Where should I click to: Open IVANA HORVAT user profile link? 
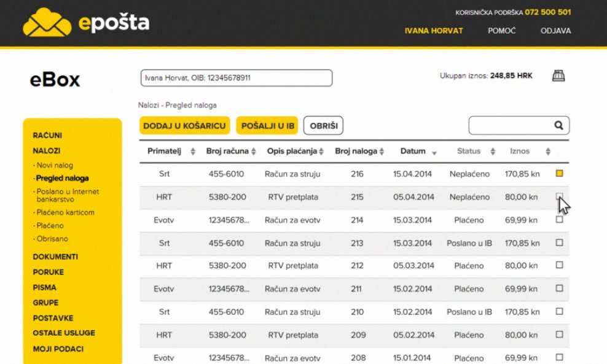click(434, 31)
